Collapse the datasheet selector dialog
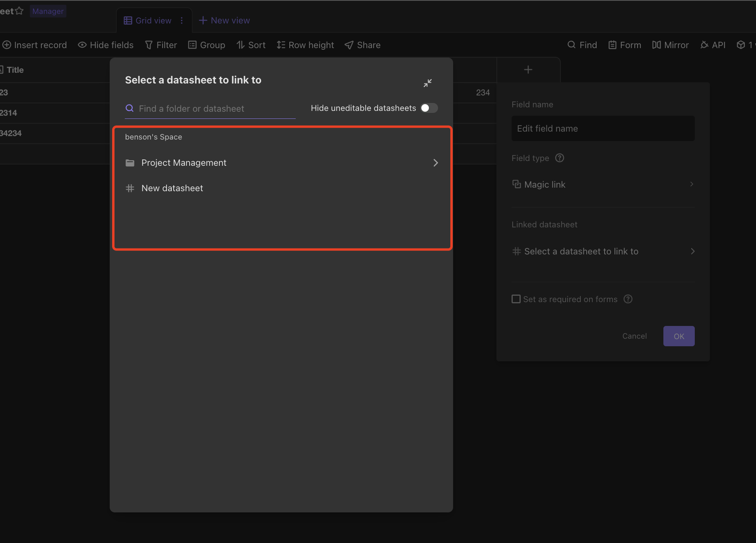This screenshot has height=543, width=756. click(428, 83)
